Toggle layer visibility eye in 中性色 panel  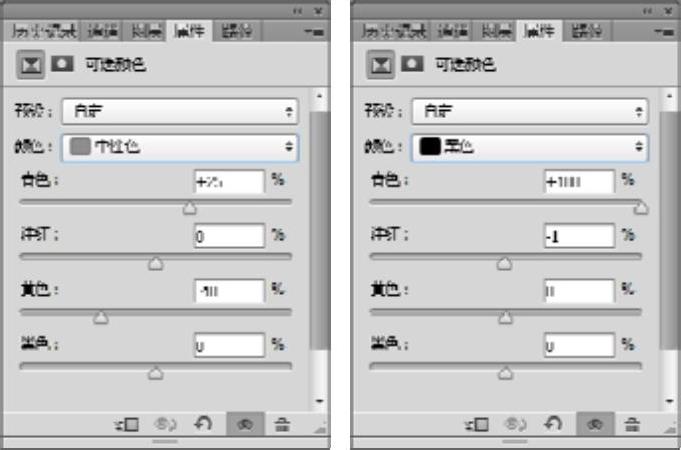click(245, 424)
